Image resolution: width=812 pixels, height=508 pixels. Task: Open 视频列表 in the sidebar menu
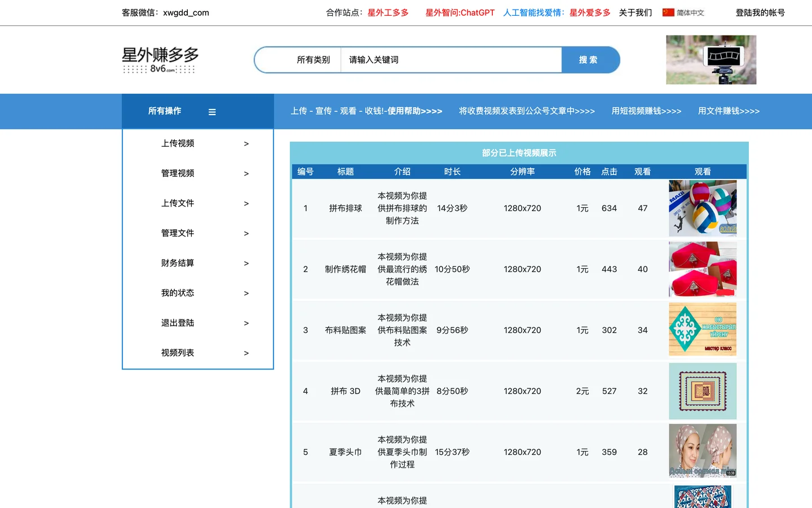[x=178, y=353]
